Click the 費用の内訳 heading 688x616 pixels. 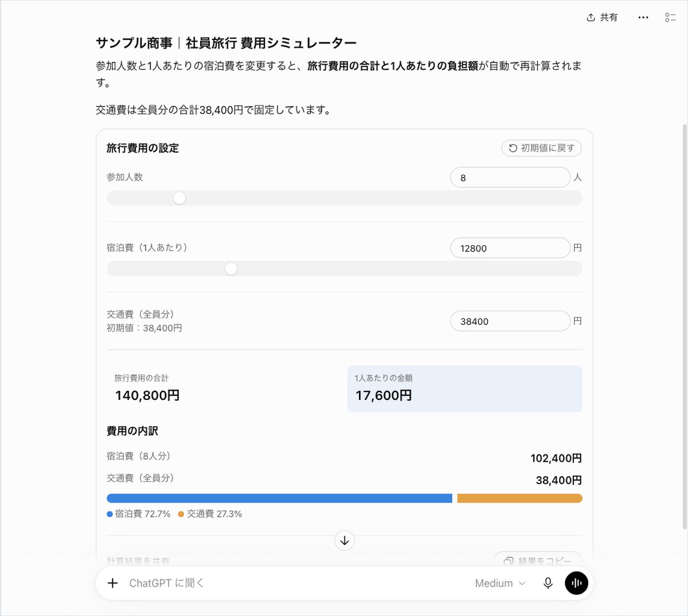tap(132, 431)
